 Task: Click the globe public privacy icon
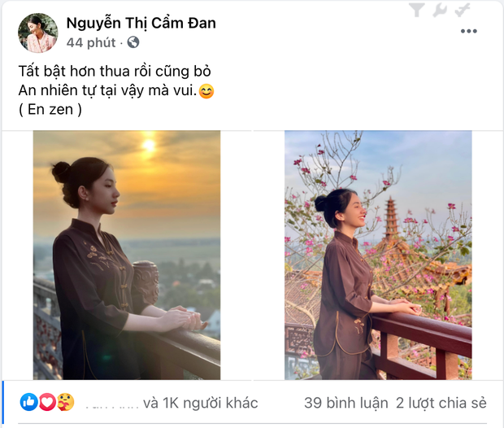(133, 42)
